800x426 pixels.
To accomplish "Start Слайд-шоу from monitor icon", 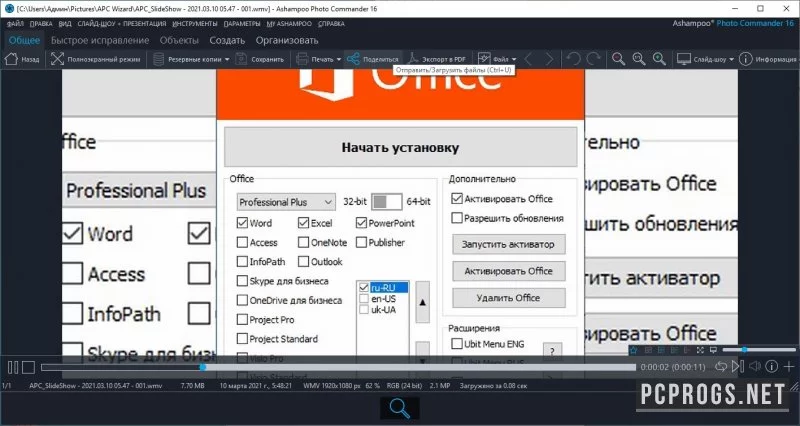I will (x=684, y=59).
